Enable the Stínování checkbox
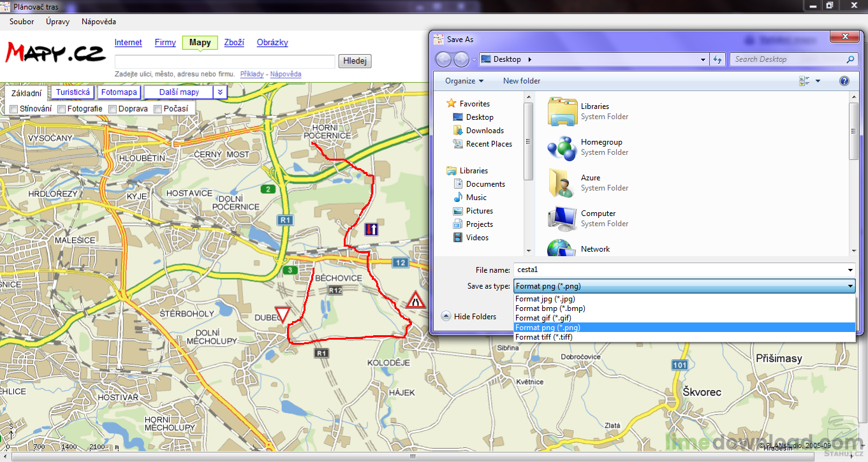 [x=13, y=109]
